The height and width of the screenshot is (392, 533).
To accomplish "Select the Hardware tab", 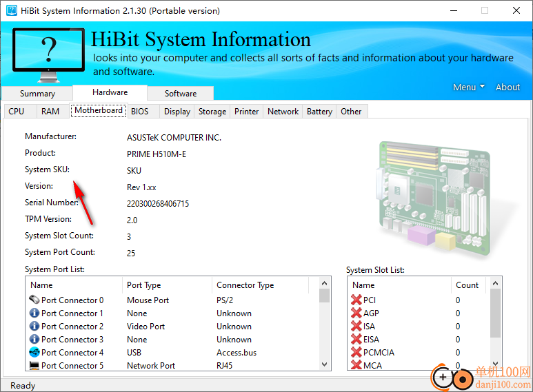I will coord(110,92).
